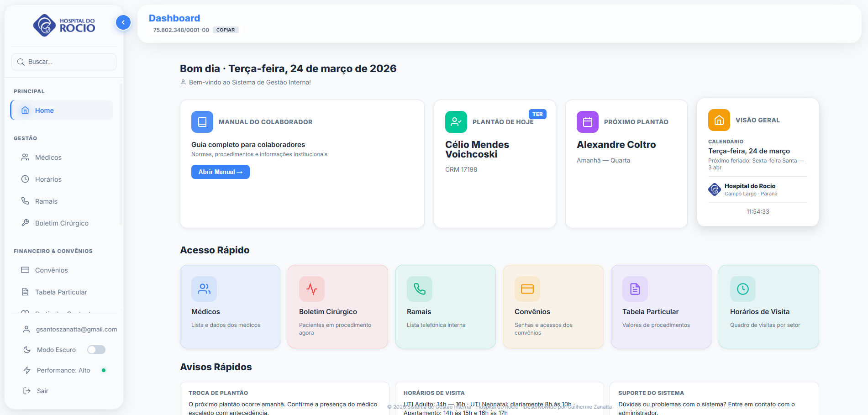Click the Sair logout icon
The height and width of the screenshot is (415, 868).
(26, 390)
